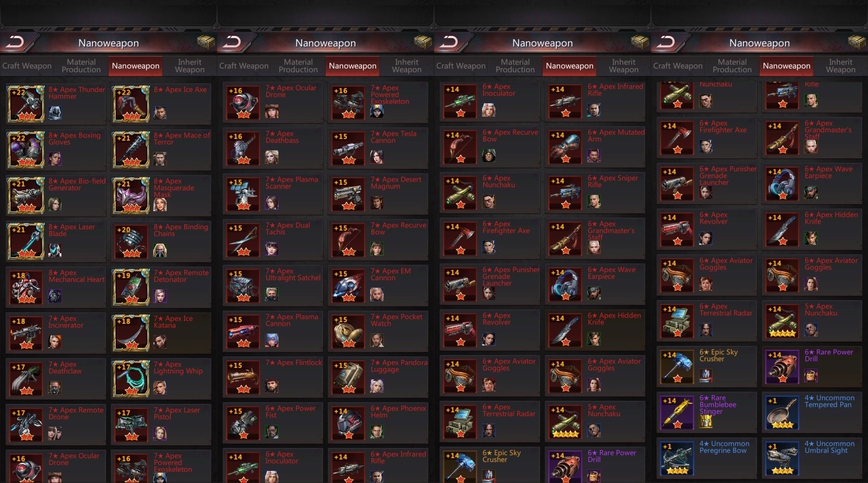
Task: Select the 7★ Apex Flintlock weapon icon
Action: 243,378
